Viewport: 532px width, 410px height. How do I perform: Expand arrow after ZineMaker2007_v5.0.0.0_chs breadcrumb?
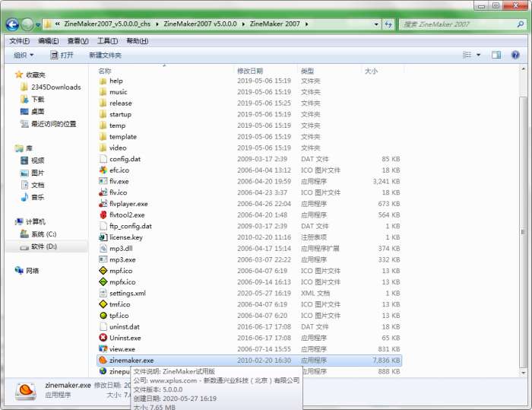[157, 24]
